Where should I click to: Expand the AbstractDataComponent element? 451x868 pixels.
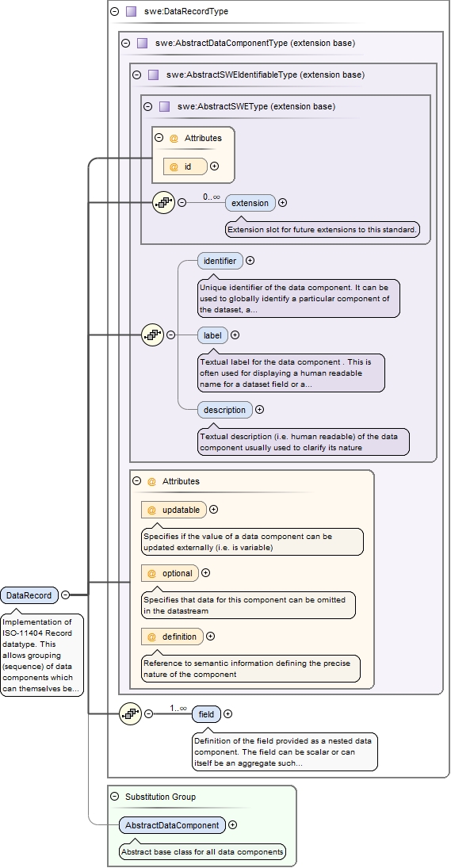[233, 825]
